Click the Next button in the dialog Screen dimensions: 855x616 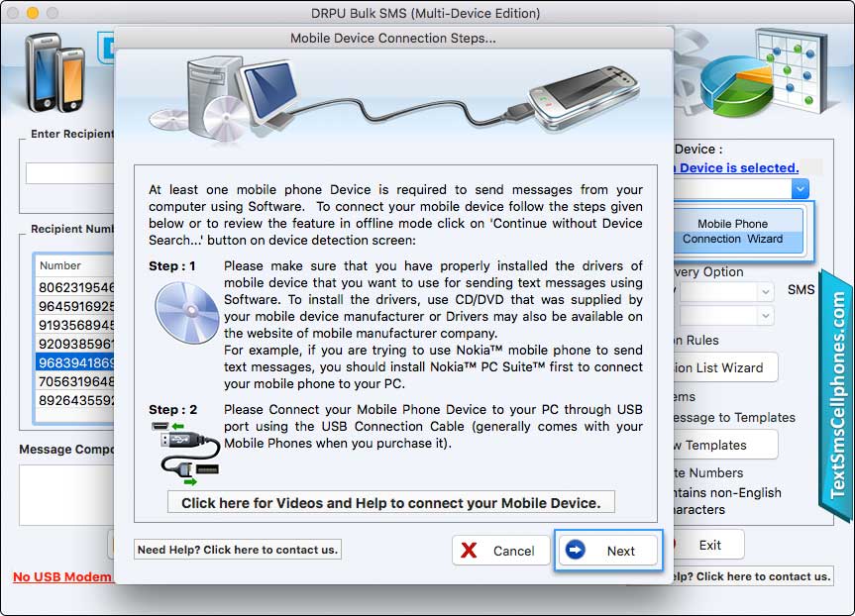pos(608,551)
